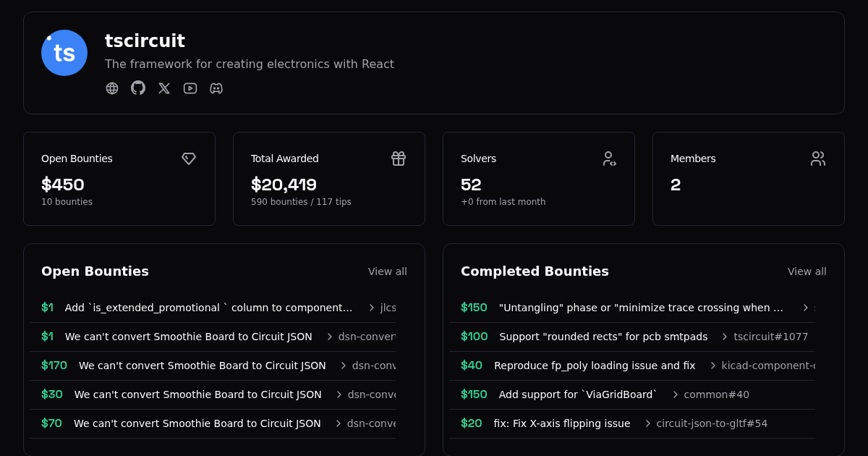Click the $20 amount in completed bounties
The width and height of the screenshot is (868, 456).
pos(472,423)
